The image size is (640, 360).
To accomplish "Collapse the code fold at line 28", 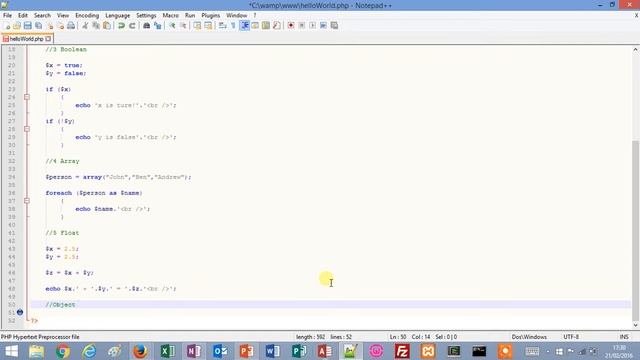I will [27, 129].
